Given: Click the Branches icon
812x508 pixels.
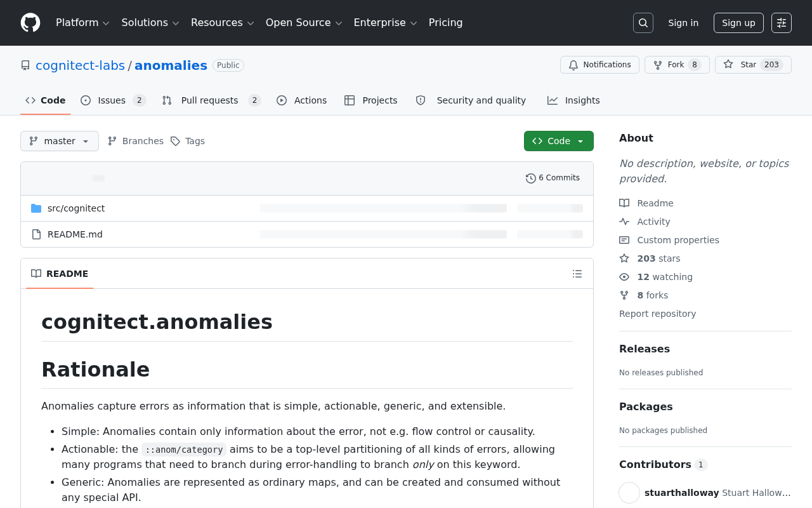Looking at the screenshot, I should pyautogui.click(x=112, y=141).
